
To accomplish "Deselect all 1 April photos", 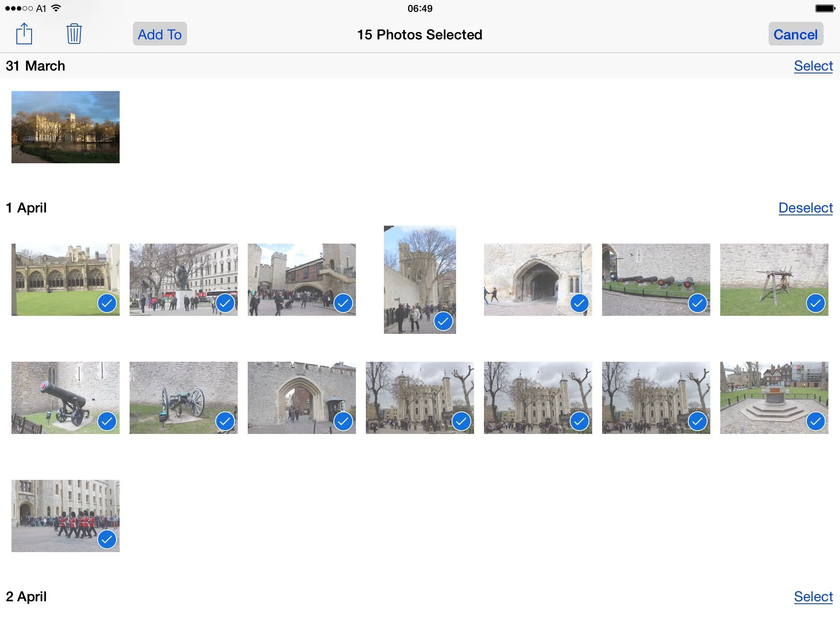I will click(805, 208).
